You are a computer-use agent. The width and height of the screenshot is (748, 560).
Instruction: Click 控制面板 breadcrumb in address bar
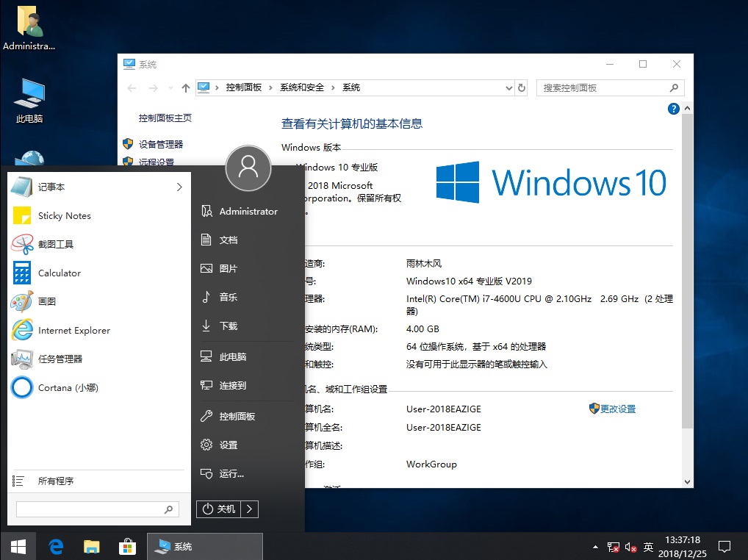point(244,87)
